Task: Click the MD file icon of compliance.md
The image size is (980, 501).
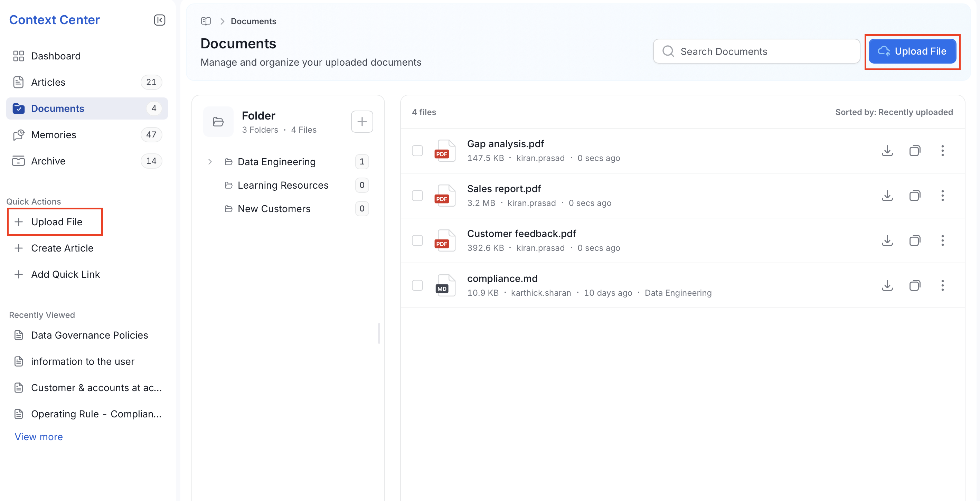Action: (445, 285)
